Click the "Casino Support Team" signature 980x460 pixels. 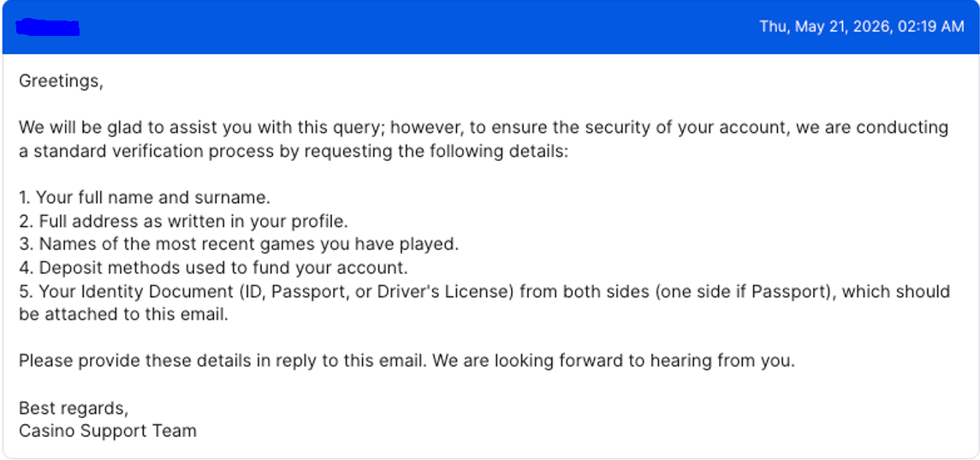[108, 431]
